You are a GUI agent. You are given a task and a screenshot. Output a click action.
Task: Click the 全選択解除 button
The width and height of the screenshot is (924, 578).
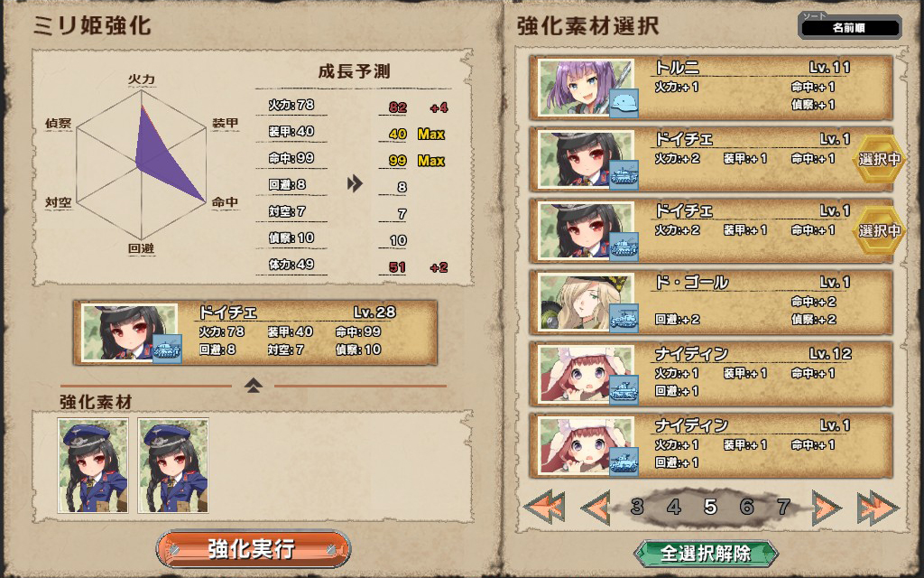(x=706, y=554)
